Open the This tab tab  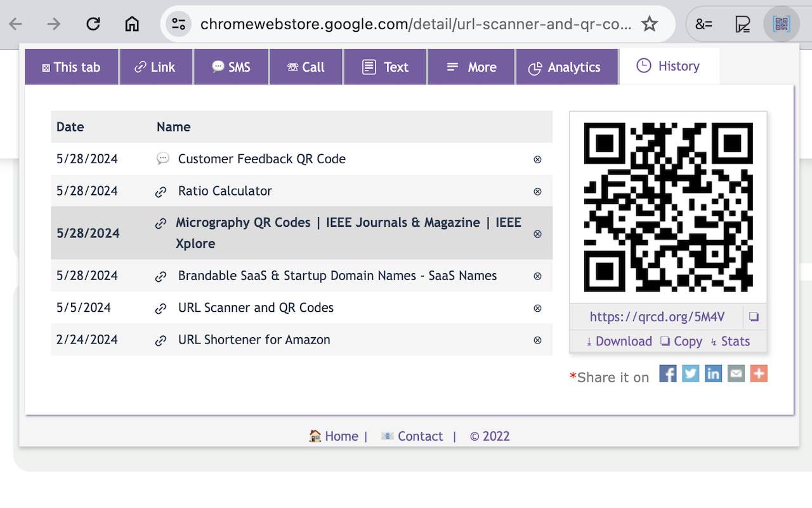point(72,67)
